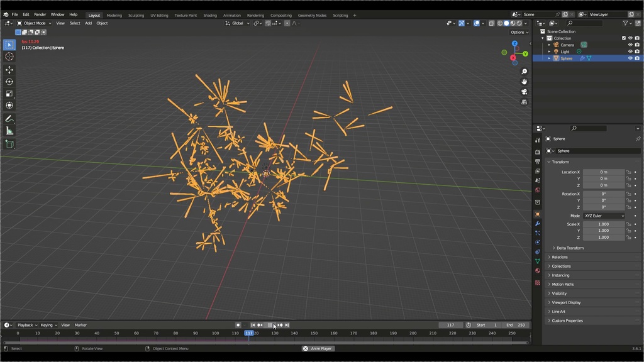Expand the Relations panel
The image size is (644, 362).
click(559, 257)
